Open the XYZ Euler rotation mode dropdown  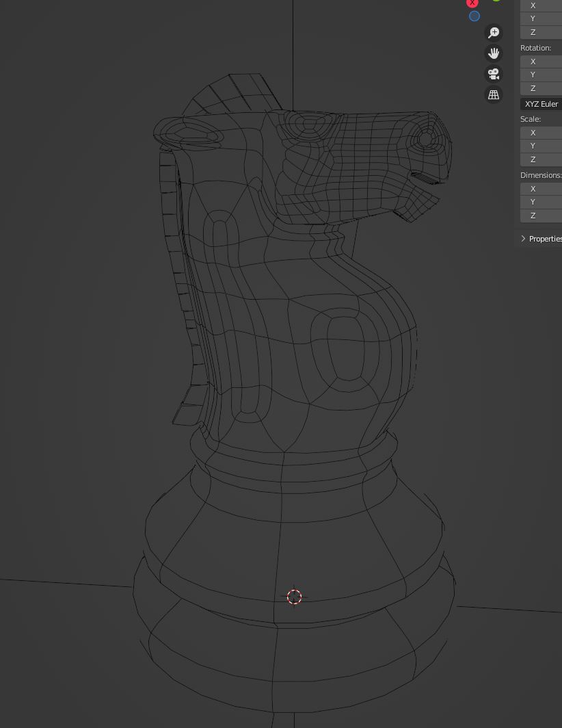pos(541,104)
